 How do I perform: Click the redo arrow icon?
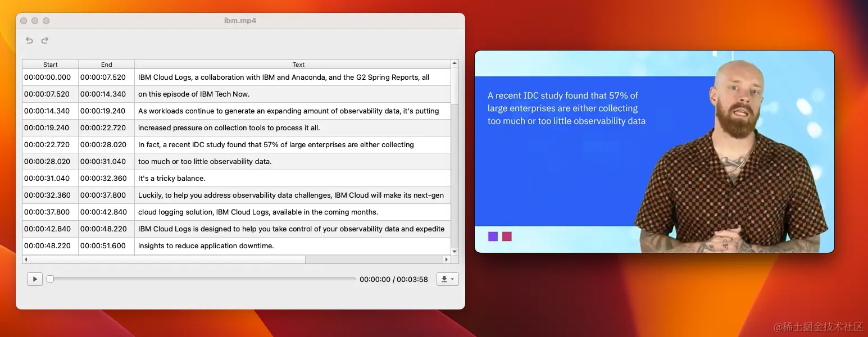click(x=45, y=40)
